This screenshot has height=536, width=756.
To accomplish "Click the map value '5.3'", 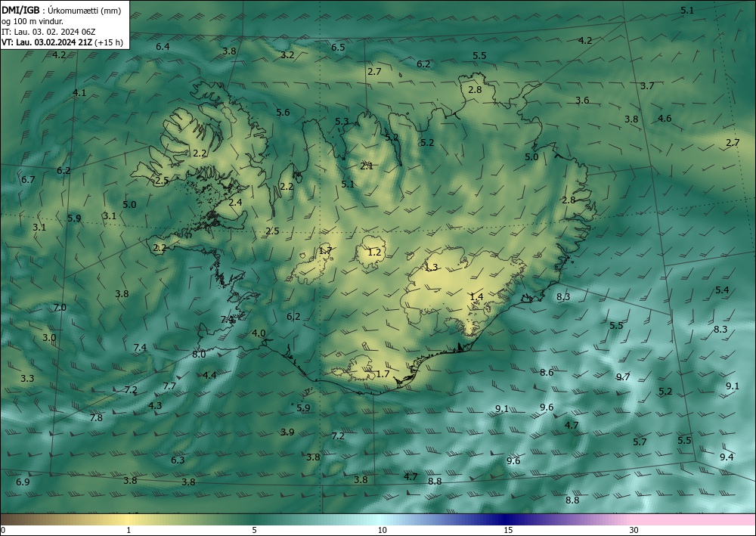I will (x=342, y=121).
